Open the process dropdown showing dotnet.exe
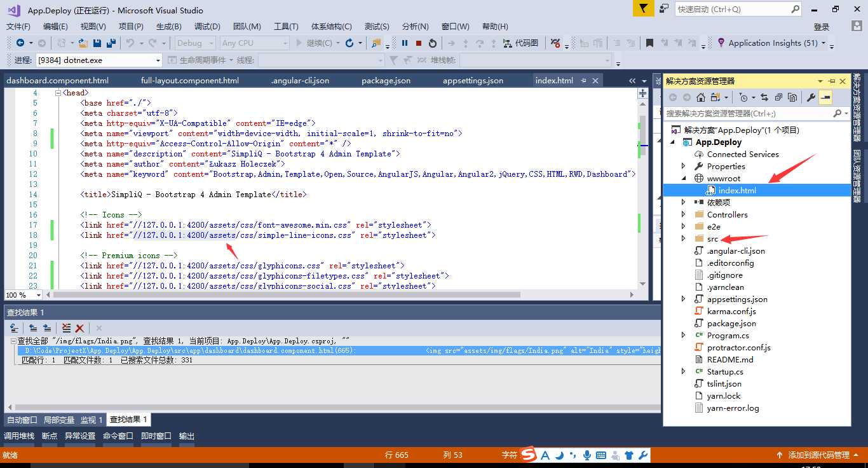868x468 pixels. pos(99,60)
